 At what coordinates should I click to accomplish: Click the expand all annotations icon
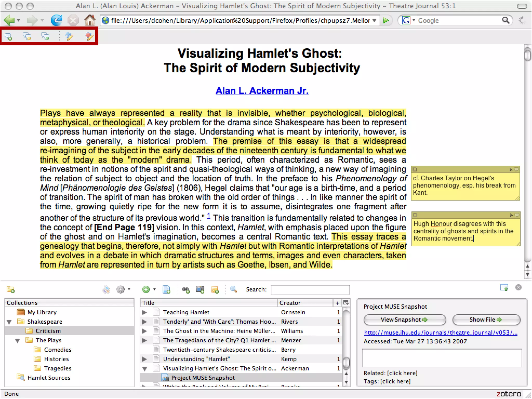point(45,37)
